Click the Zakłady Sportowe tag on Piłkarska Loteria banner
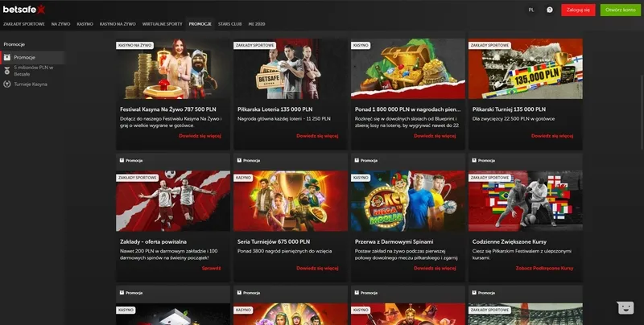644x325 pixels. [254, 46]
